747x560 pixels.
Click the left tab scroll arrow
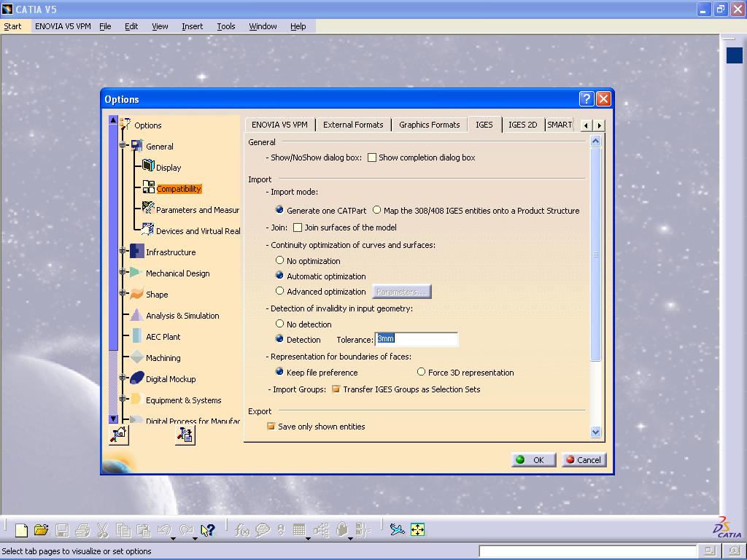click(586, 125)
